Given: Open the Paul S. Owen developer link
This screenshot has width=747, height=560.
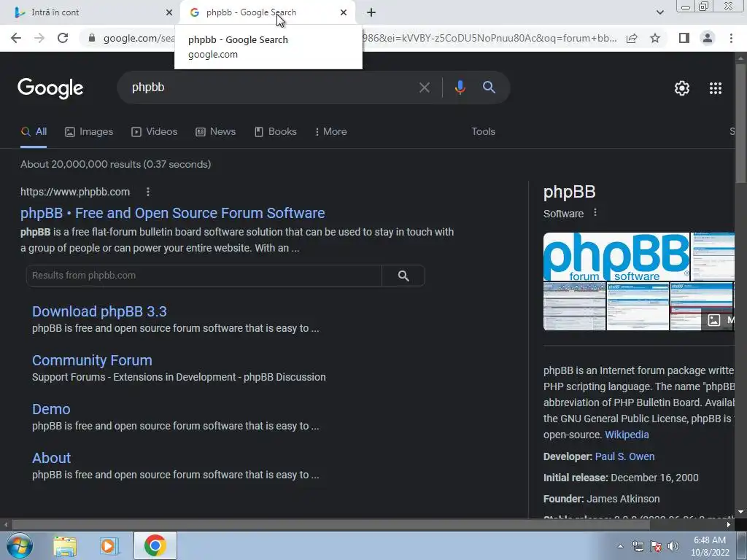Looking at the screenshot, I should 624,456.
